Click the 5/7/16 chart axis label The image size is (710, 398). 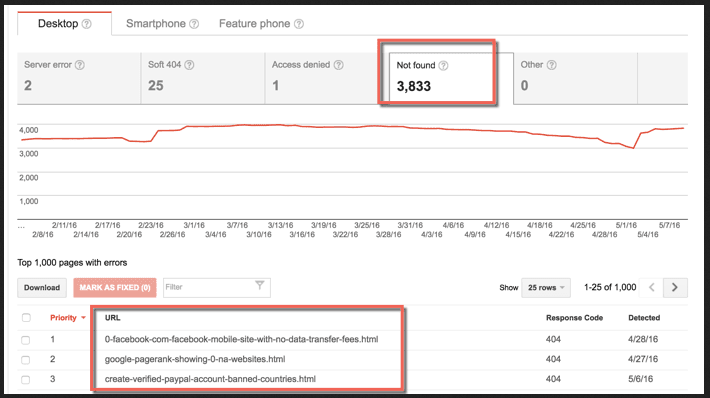point(669,225)
